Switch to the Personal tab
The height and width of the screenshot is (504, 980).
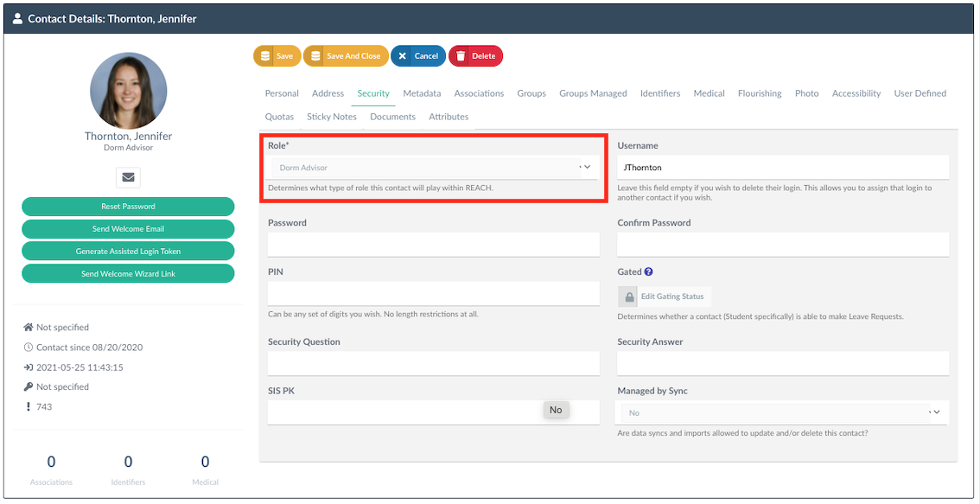(x=282, y=93)
